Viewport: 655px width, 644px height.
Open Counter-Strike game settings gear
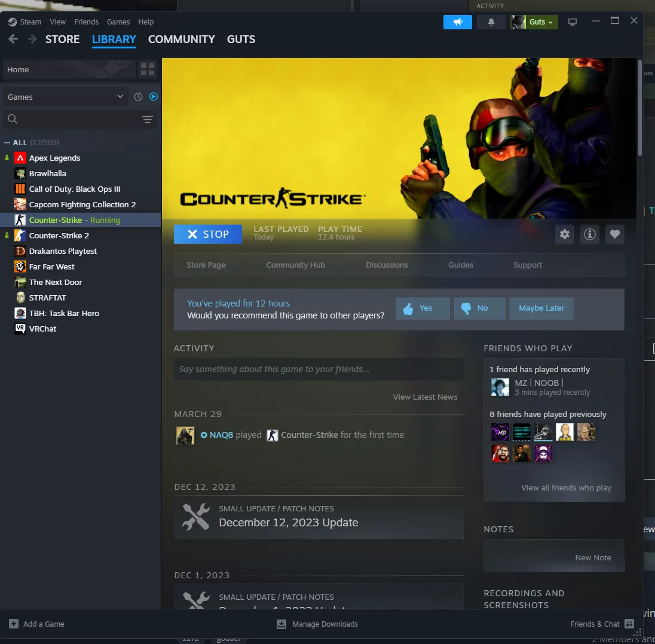click(x=565, y=234)
